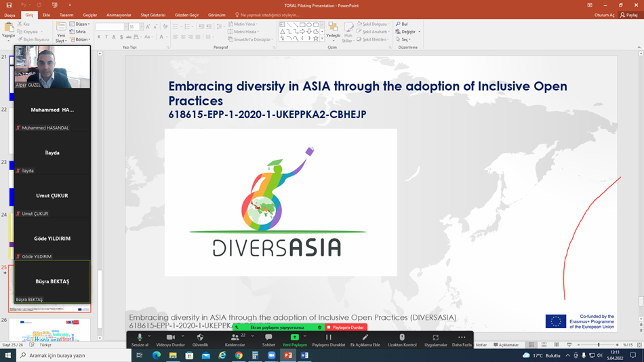The image size is (644, 362).
Task: Mute microphone with Sessize al button
Action: pos(139,338)
